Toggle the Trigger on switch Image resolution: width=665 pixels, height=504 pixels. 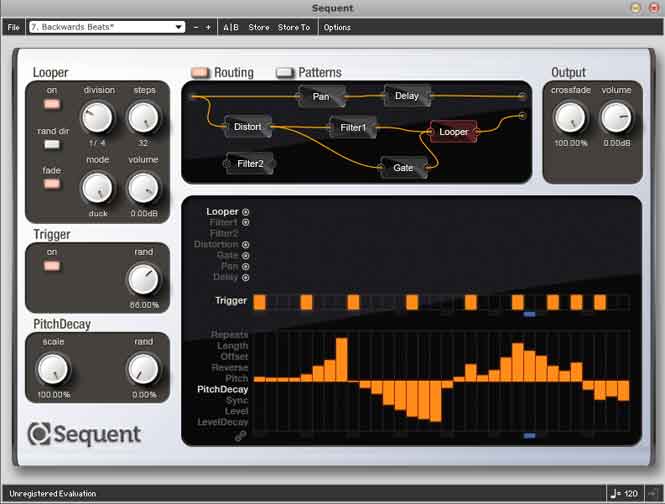pyautogui.click(x=52, y=266)
